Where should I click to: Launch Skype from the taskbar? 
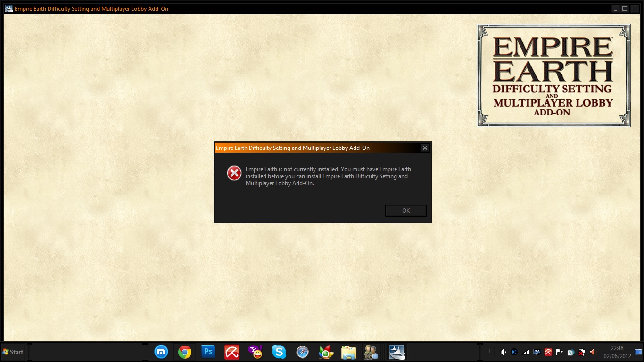click(x=279, y=352)
